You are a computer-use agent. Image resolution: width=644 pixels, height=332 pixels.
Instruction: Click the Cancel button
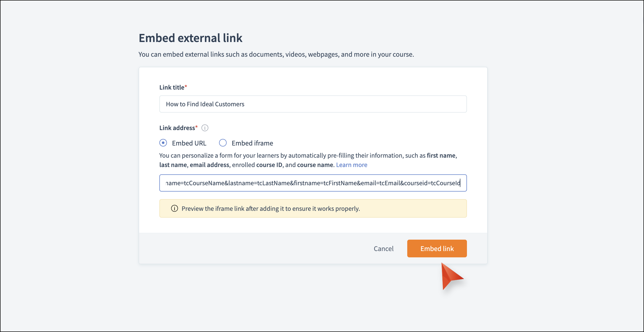tap(383, 249)
